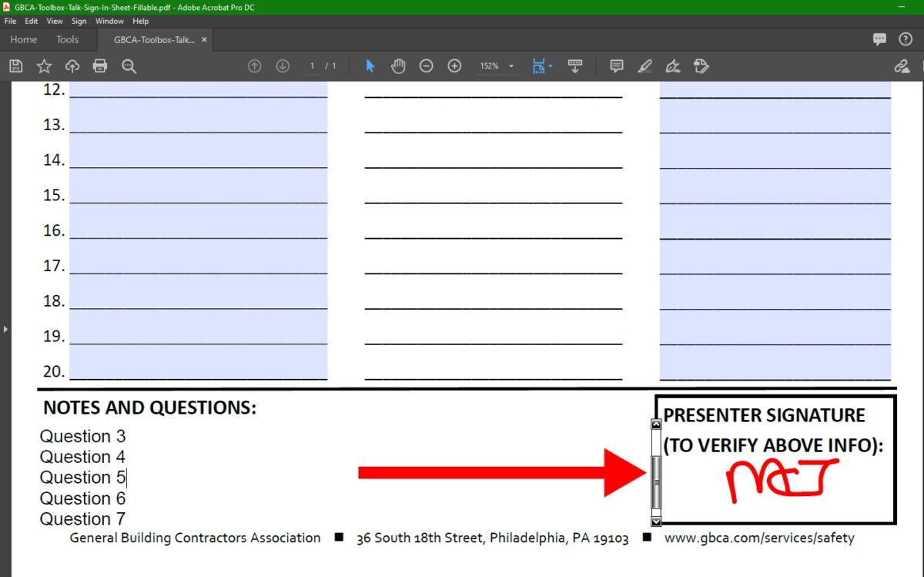Open the Sign menu
The width and height of the screenshot is (924, 577).
pos(79,21)
